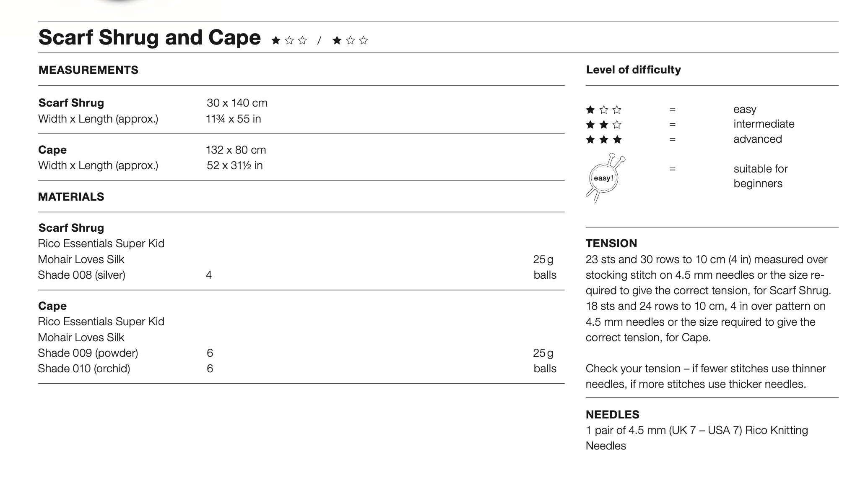Image resolution: width=868 pixels, height=481 pixels.
Task: Click the "Level of difficulty" heading
Action: tap(633, 70)
